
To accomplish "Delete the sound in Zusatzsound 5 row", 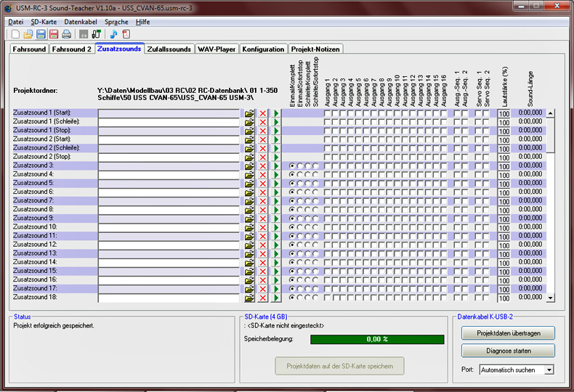I will [x=262, y=184].
